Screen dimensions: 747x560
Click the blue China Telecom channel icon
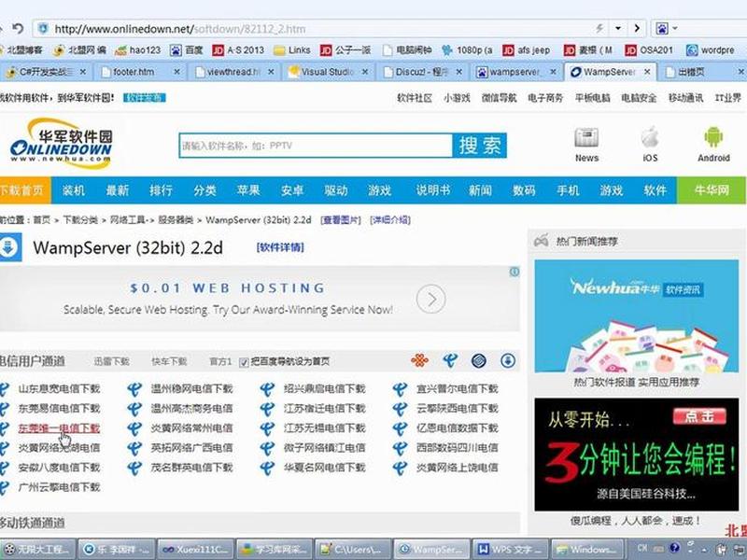coord(450,360)
